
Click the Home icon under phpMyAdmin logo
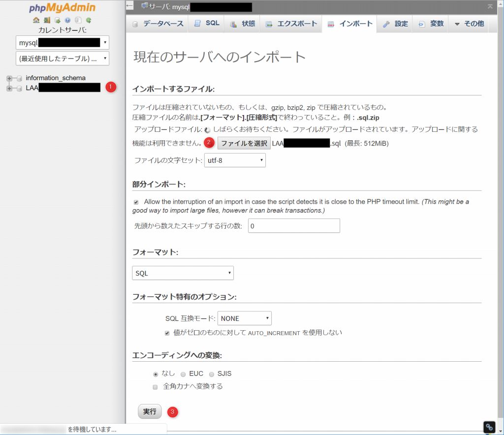point(36,20)
